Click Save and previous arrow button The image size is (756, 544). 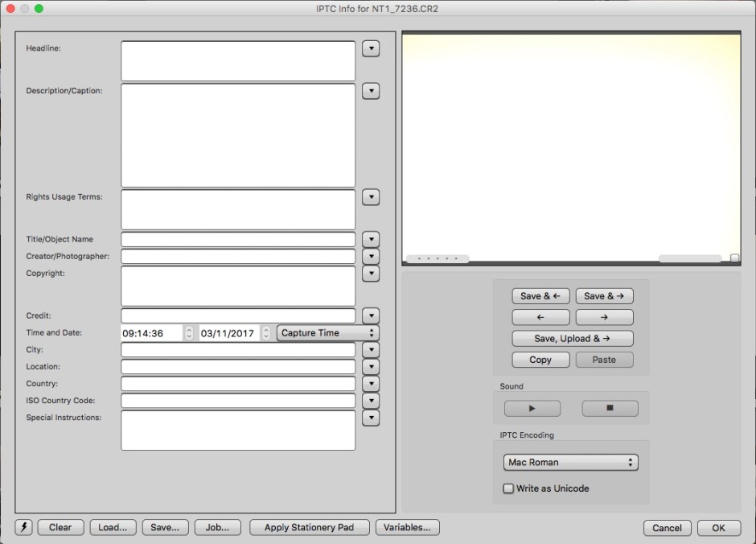pyautogui.click(x=540, y=296)
